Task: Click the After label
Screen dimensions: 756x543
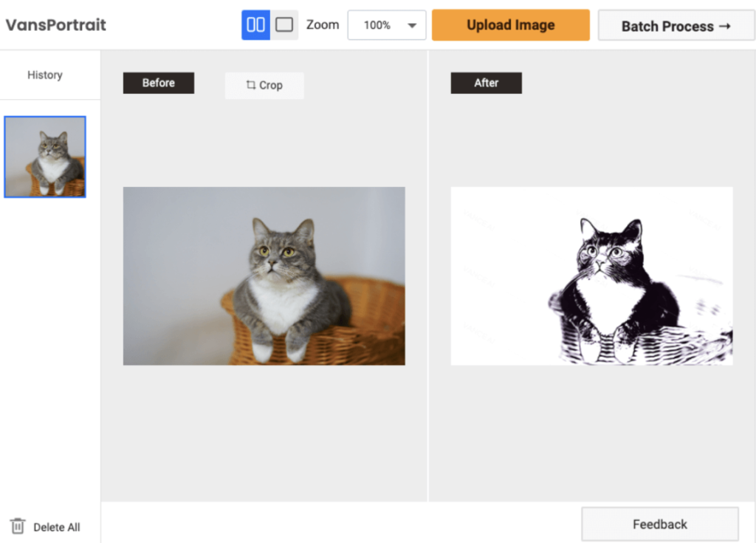Action: [x=486, y=83]
